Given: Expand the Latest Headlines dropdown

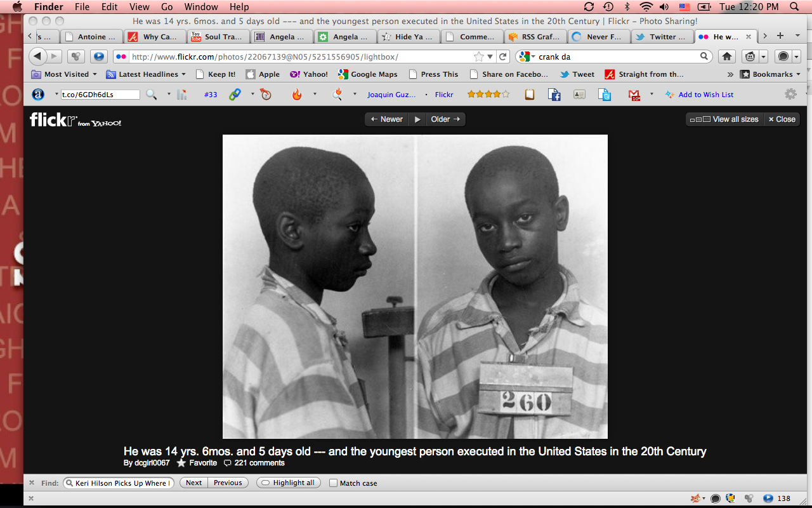Looking at the screenshot, I should 147,74.
